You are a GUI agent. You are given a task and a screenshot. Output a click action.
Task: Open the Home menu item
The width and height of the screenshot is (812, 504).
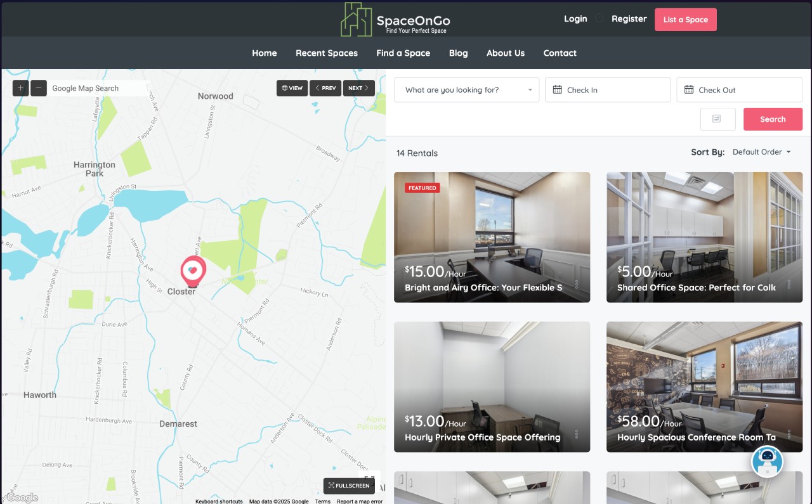pyautogui.click(x=265, y=53)
